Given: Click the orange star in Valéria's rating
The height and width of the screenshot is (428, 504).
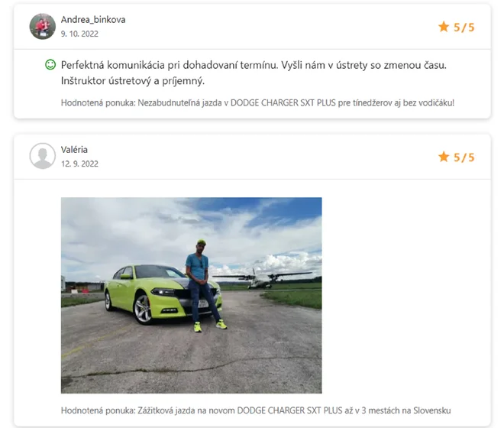Looking at the screenshot, I should tap(444, 157).
